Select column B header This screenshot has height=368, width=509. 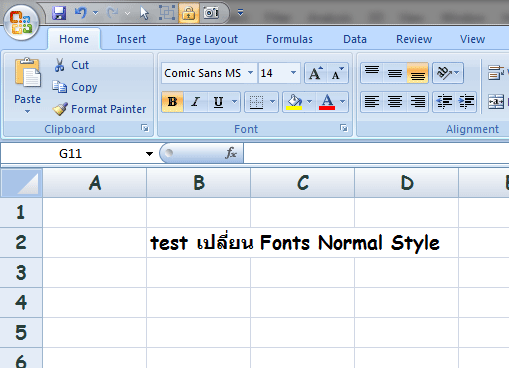[199, 183]
